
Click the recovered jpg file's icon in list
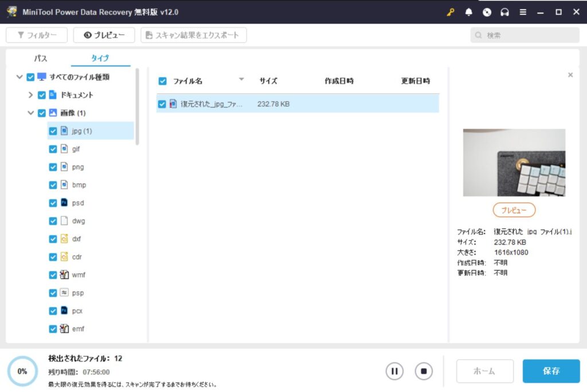tap(173, 104)
